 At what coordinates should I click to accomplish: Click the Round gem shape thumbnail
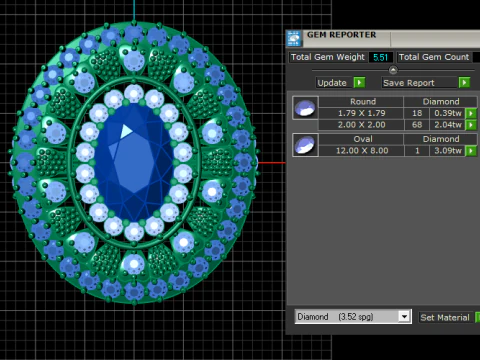click(305, 108)
